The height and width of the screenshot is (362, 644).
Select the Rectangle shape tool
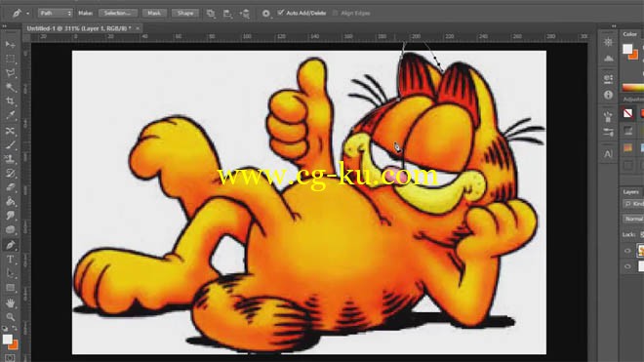point(11,288)
